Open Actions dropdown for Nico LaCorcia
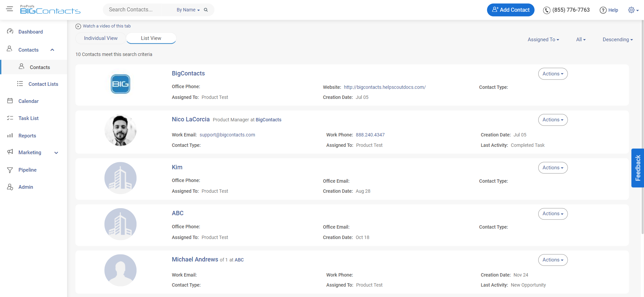Screen dimensions: 644x297 [553, 120]
